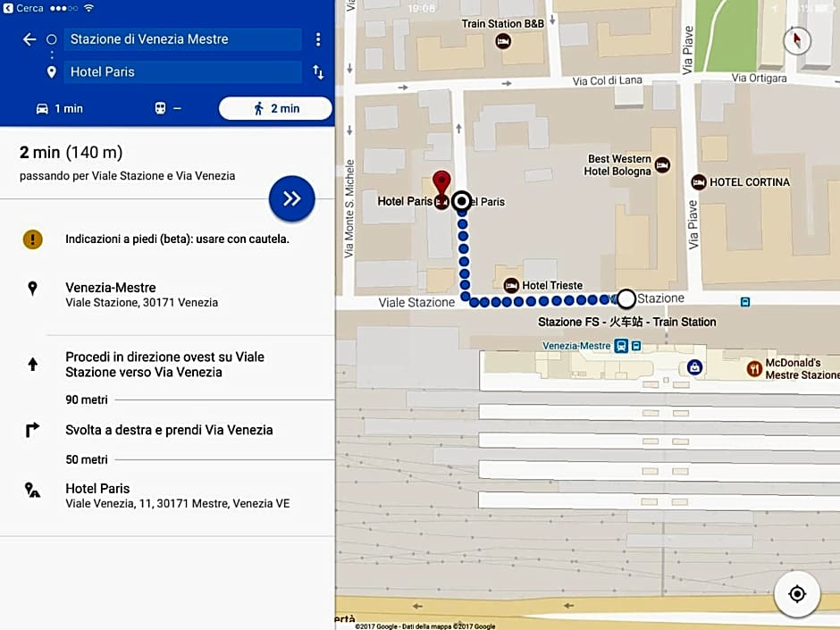
Task: Open the turn right onto Via Venezia step
Action: (x=168, y=430)
